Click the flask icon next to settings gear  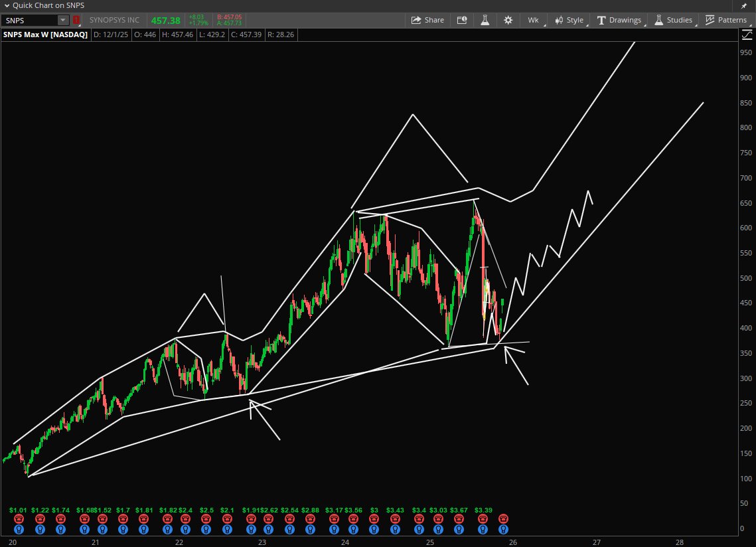(x=485, y=21)
